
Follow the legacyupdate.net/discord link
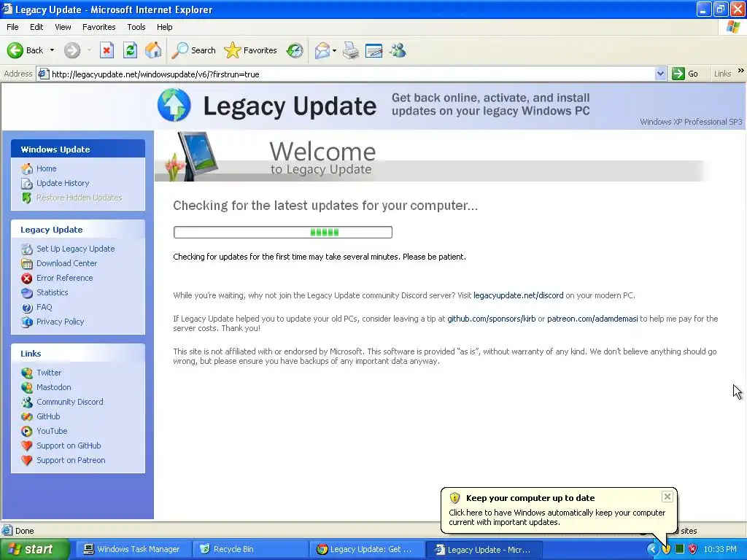(x=519, y=295)
